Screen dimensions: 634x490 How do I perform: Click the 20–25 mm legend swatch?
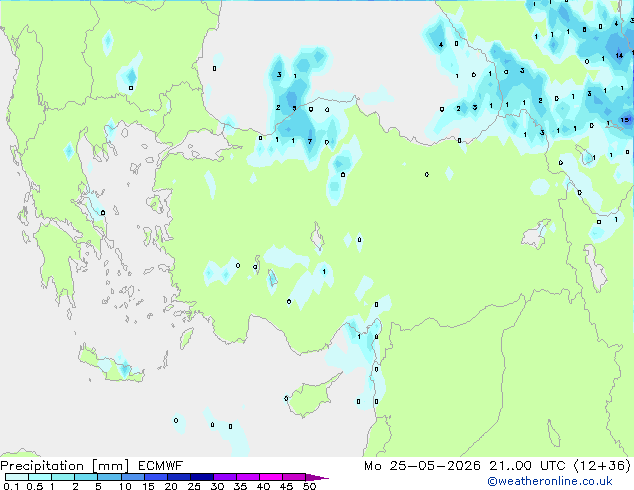(x=178, y=477)
